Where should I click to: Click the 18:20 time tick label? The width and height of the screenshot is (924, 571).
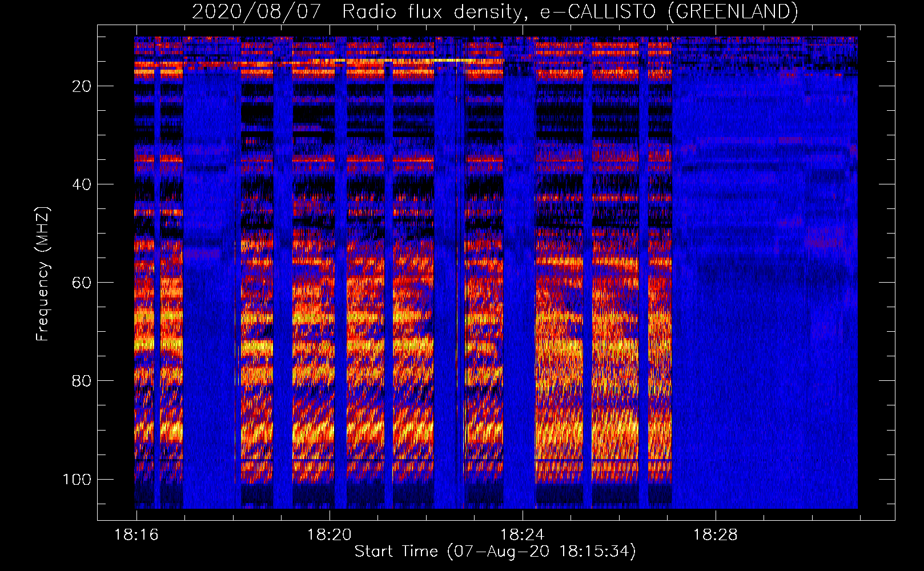329,535
